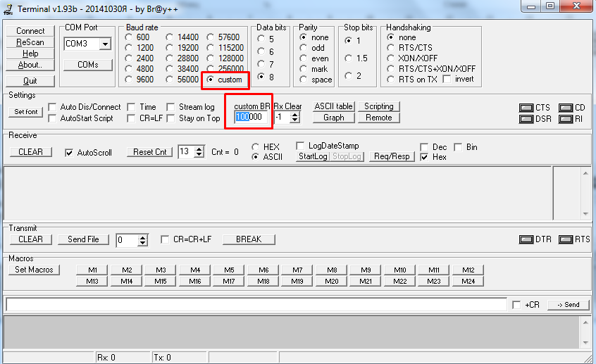
Task: Clear the Receive pane
Action: pos(30,152)
